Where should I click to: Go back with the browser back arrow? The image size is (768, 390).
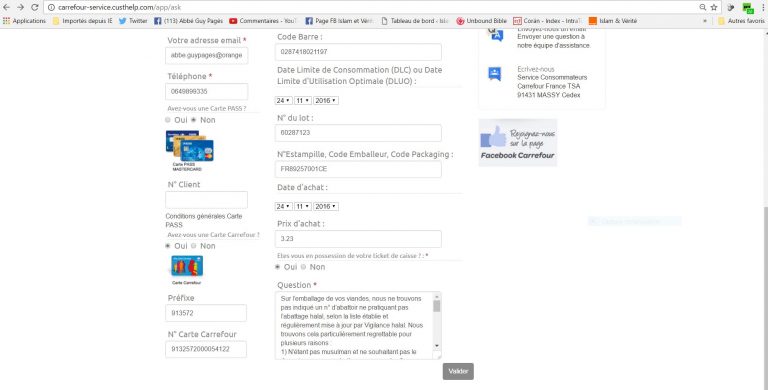tap(7, 7)
